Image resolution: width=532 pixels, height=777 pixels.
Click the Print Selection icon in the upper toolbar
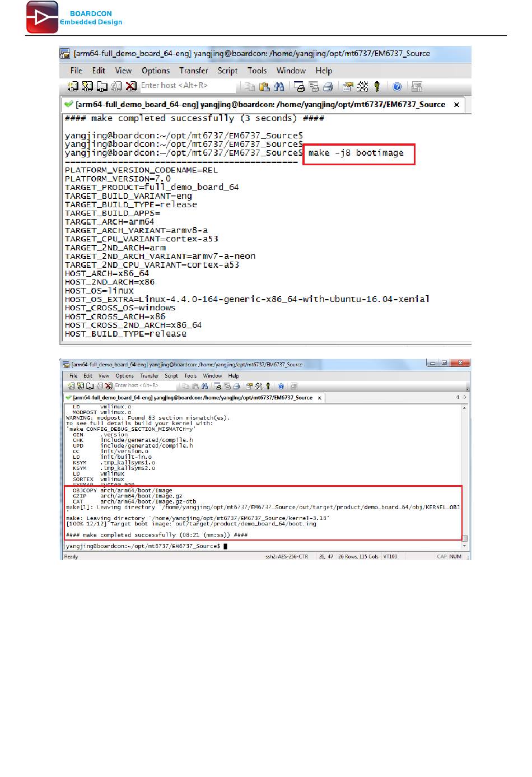(x=314, y=86)
